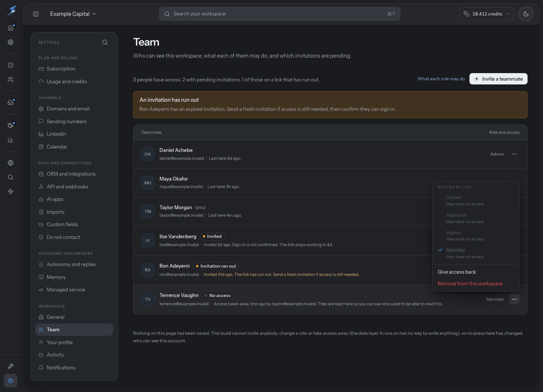Toggle dark mode with the moon icon

click(526, 14)
